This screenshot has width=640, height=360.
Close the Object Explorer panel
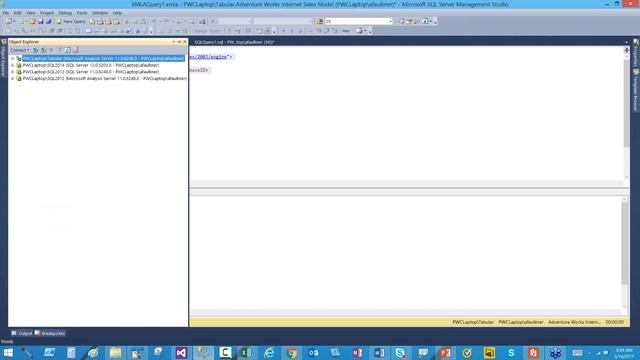(184, 42)
